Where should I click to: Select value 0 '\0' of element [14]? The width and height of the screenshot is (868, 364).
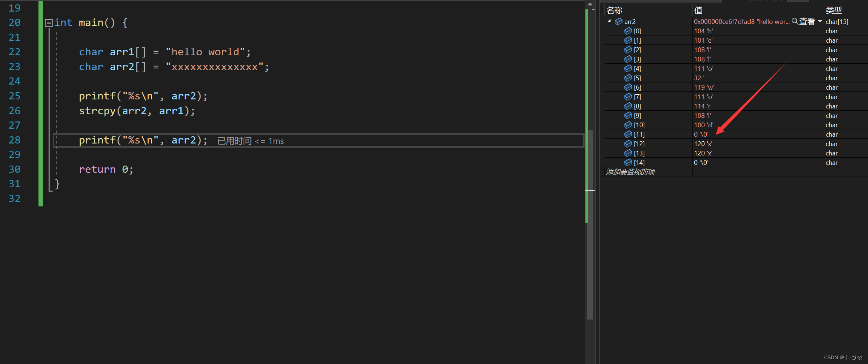coord(701,163)
